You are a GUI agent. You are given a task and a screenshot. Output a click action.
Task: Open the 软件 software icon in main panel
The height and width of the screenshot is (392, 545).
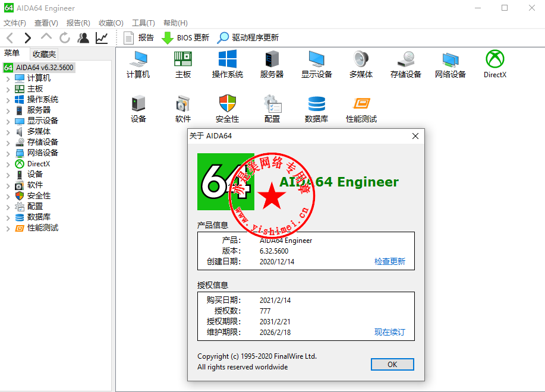click(183, 109)
